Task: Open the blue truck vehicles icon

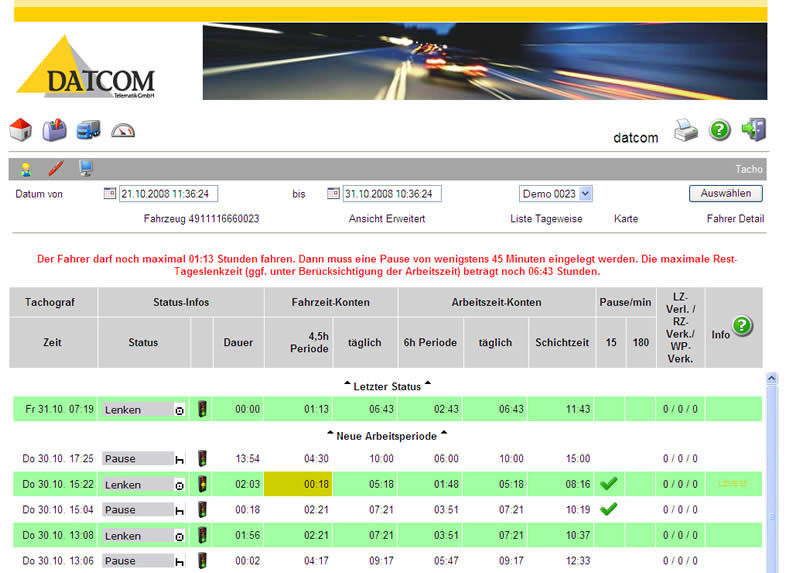Action: 88,130
